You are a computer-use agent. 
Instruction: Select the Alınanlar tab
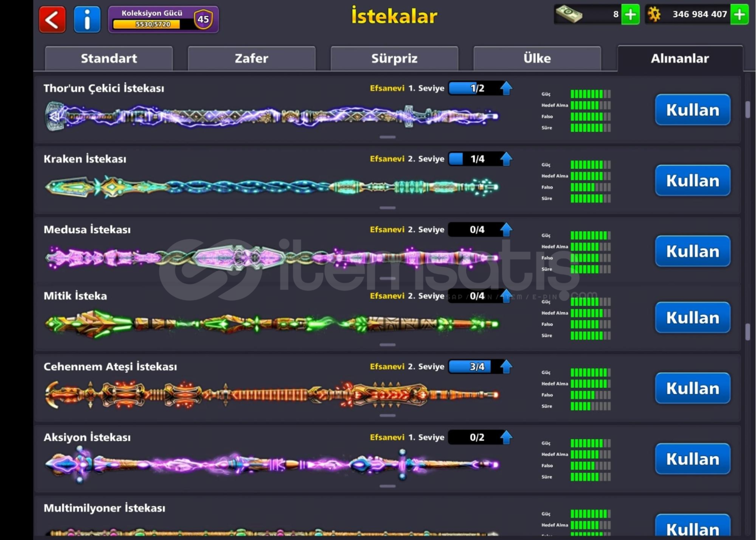[680, 58]
